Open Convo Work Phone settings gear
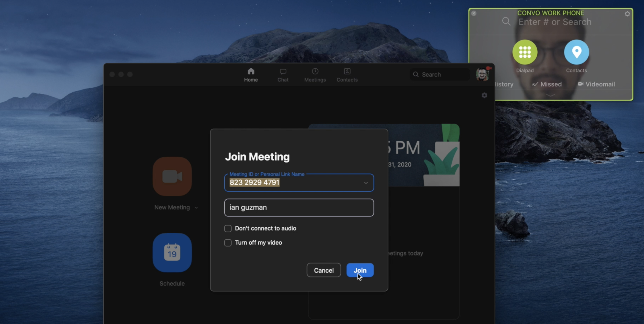The height and width of the screenshot is (324, 644). click(627, 14)
